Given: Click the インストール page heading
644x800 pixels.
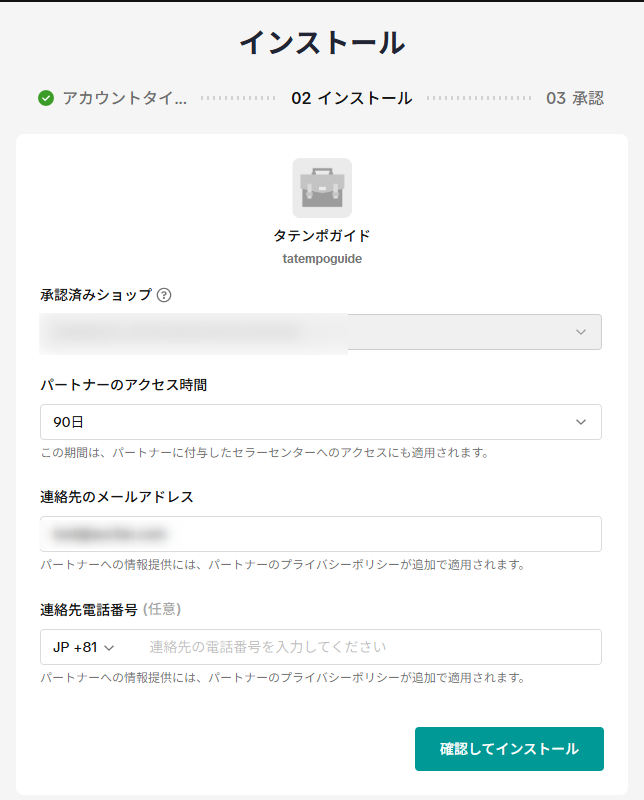Looking at the screenshot, I should [322, 43].
